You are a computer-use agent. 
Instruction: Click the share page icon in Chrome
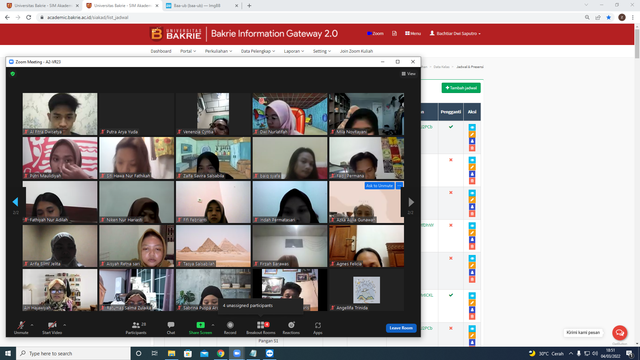click(598, 18)
